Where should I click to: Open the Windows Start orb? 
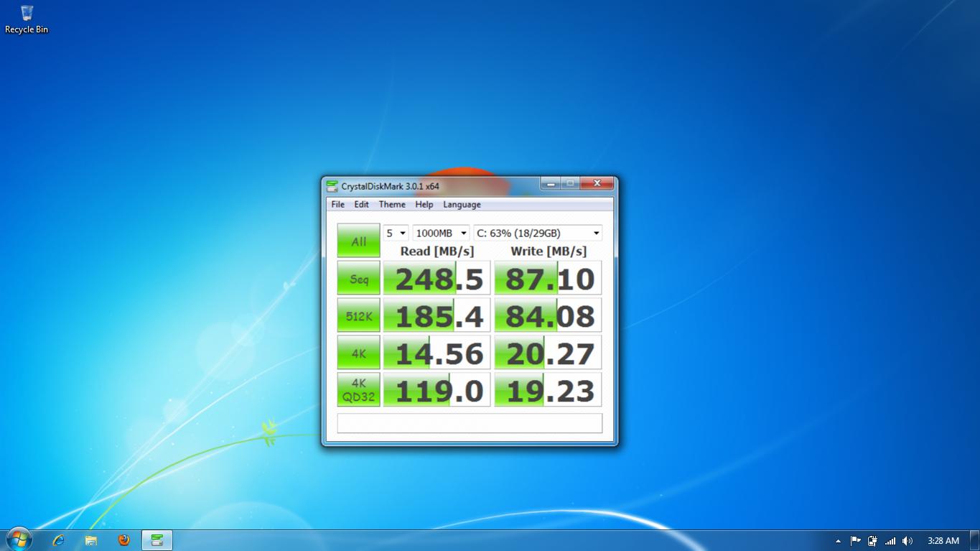click(18, 540)
